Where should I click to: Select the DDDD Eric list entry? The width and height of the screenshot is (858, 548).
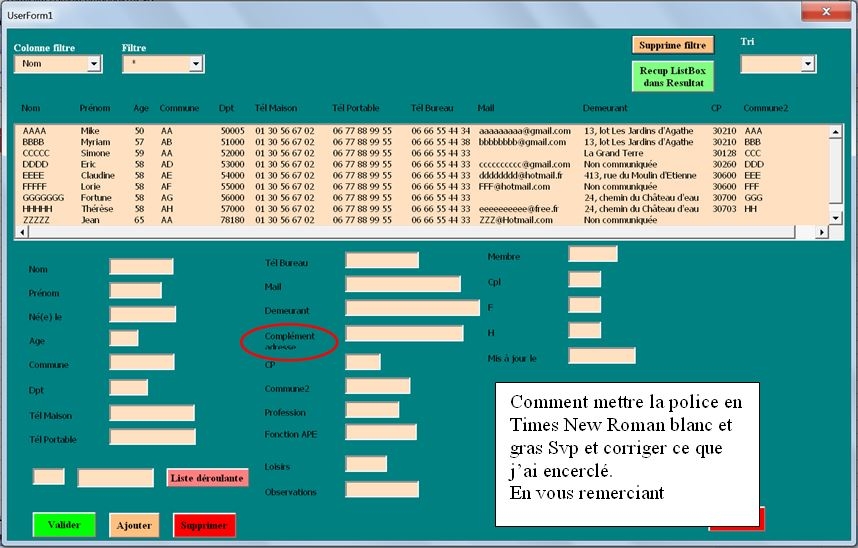point(300,164)
